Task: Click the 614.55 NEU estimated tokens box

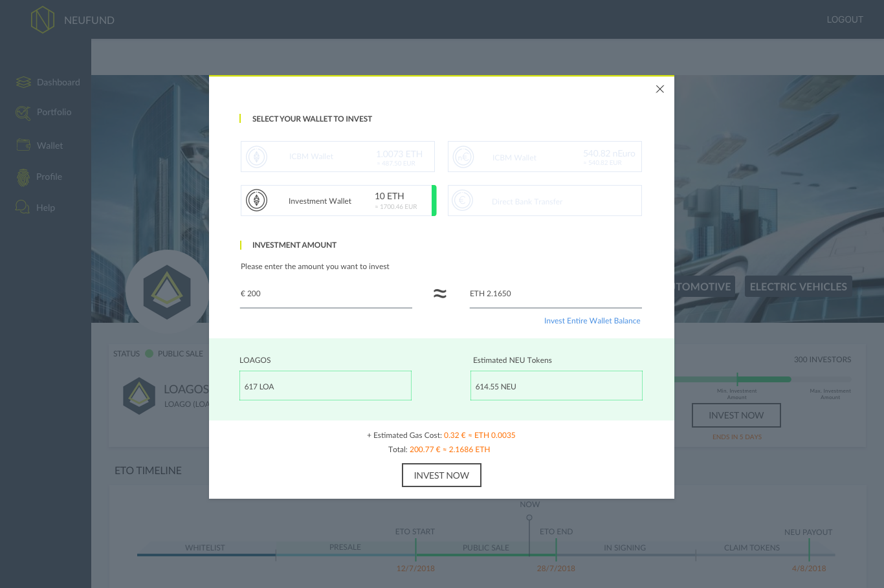Action: (557, 386)
